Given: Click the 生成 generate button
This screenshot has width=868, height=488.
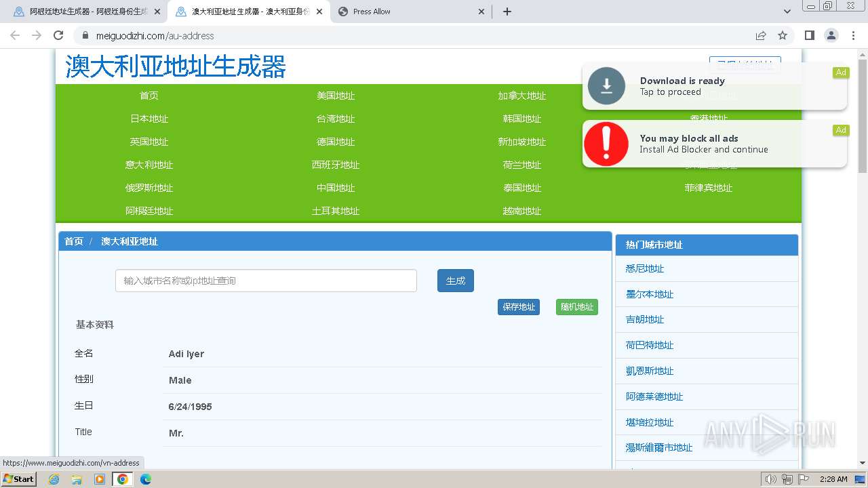Looking at the screenshot, I should pos(456,281).
